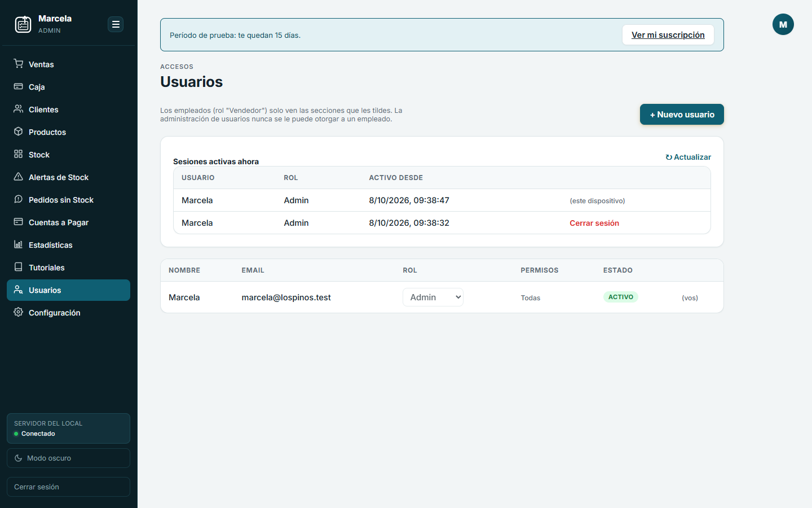This screenshot has width=812, height=508.
Task: Navigate to the Productos menu label
Action: click(x=47, y=132)
